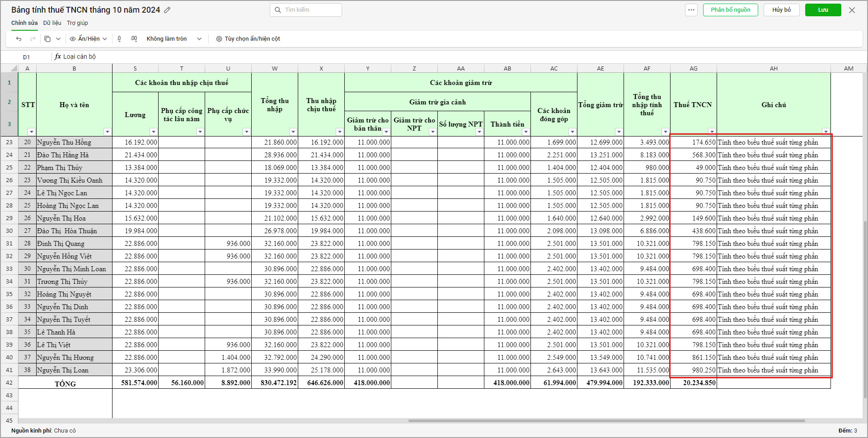Undo the last action
The width and height of the screenshot is (868, 438).
coord(19,39)
